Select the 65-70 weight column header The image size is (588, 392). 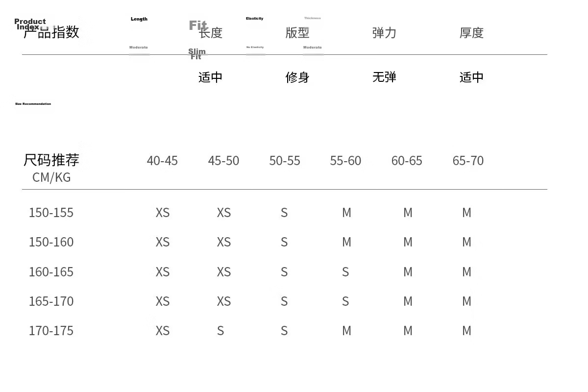(x=468, y=161)
